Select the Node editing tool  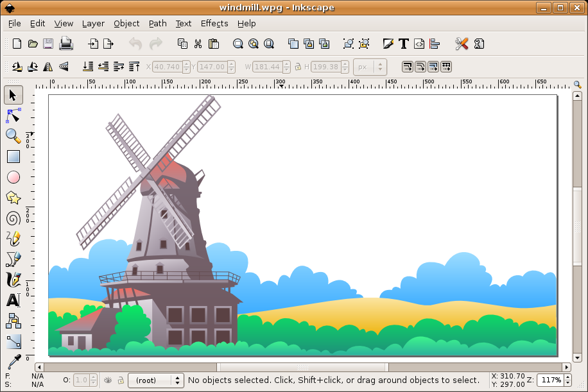click(13, 115)
